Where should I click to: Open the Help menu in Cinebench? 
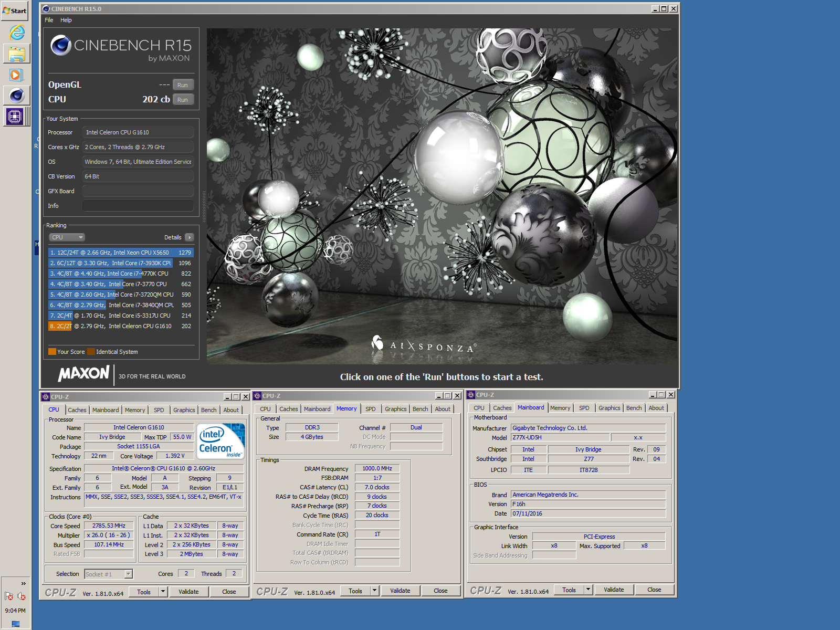coord(66,20)
